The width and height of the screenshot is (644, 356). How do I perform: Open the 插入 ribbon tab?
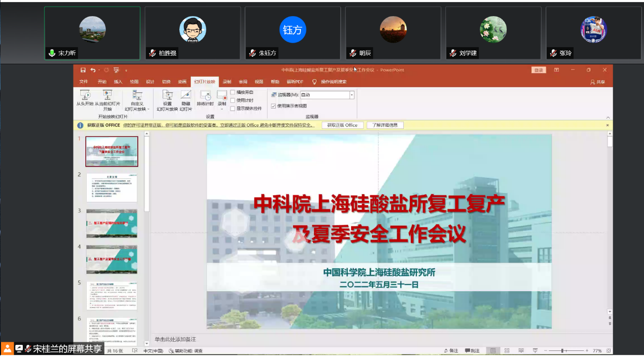point(118,82)
